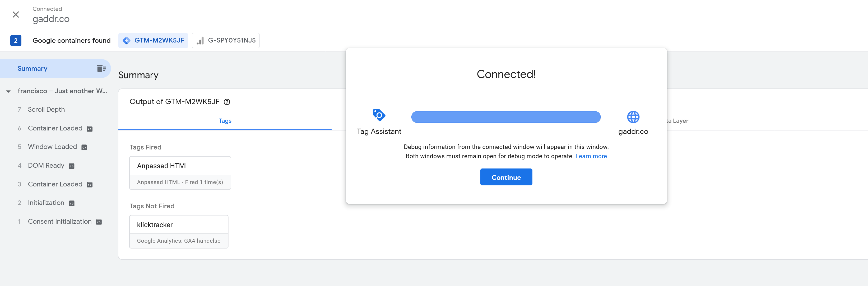Select the Scroll Depth event
The image size is (868, 286).
46,110
